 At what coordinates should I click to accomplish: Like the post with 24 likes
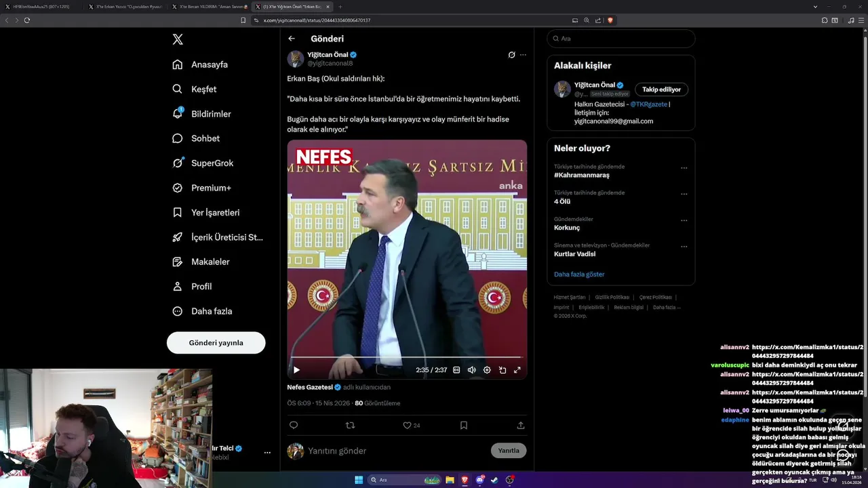click(411, 425)
